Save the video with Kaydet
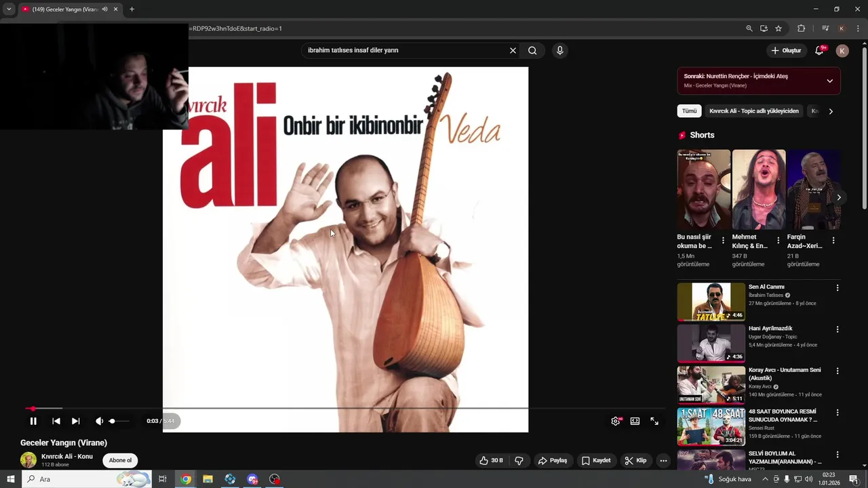This screenshot has height=488, width=868. [596, 461]
